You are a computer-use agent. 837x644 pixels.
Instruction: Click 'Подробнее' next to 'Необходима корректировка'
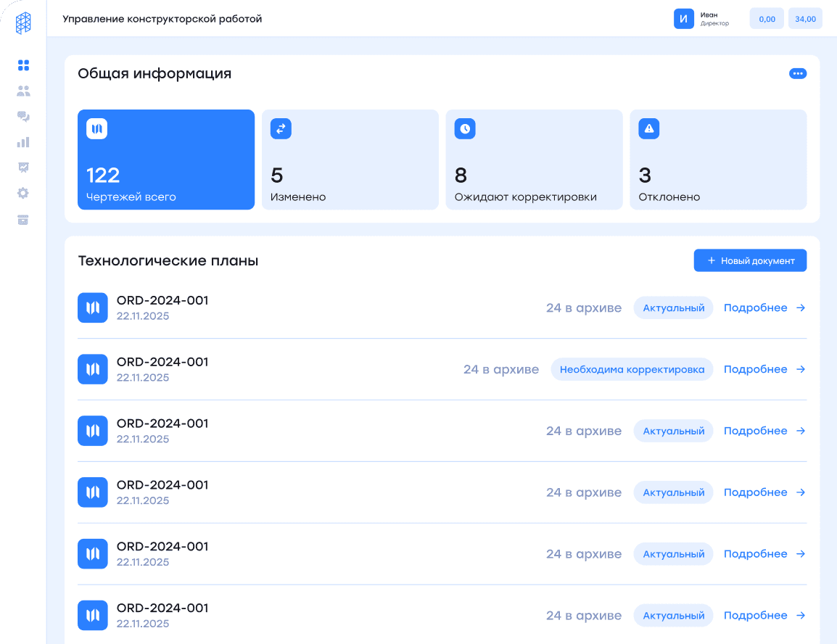764,370
